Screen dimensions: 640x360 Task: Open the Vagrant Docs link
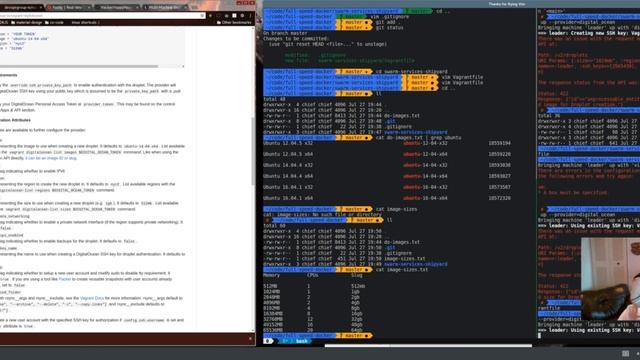pos(92,298)
